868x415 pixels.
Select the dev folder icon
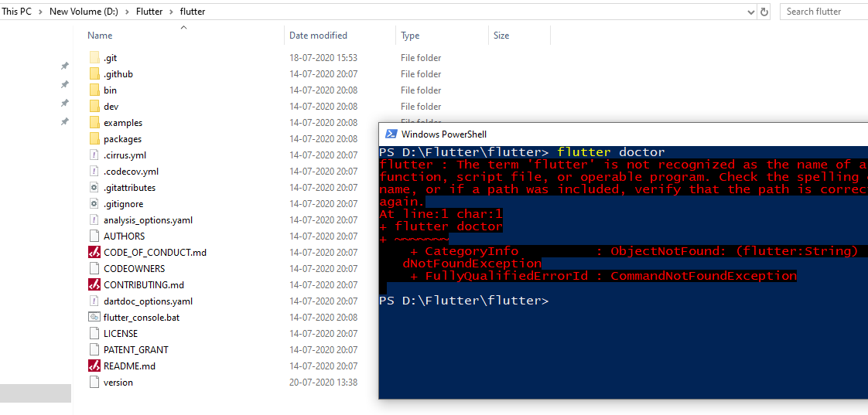(94, 106)
